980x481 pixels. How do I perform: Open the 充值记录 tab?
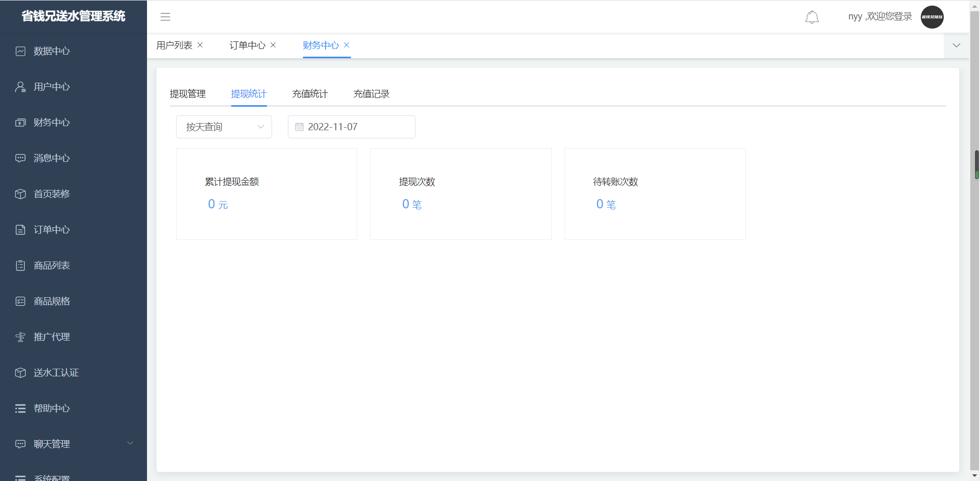371,94
